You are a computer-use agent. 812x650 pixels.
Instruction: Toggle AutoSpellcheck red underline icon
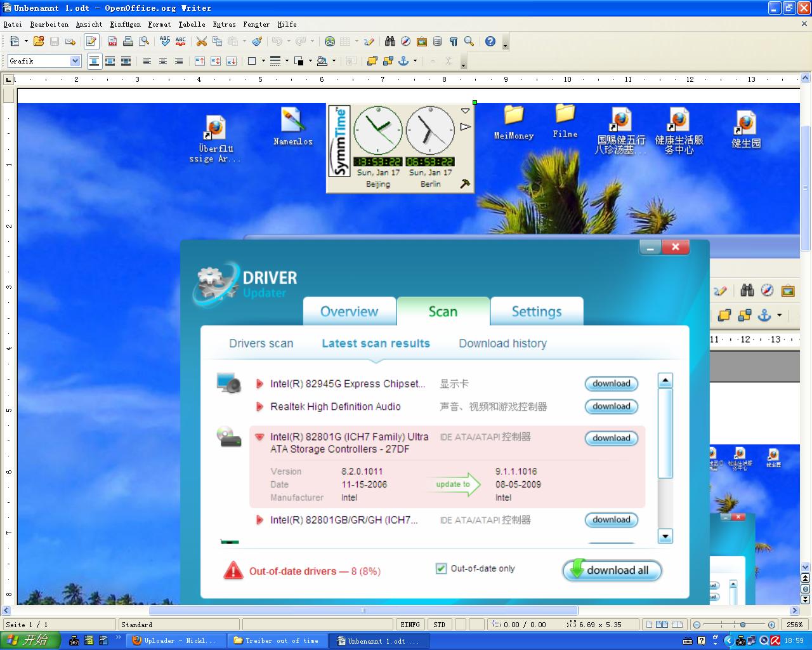point(181,41)
